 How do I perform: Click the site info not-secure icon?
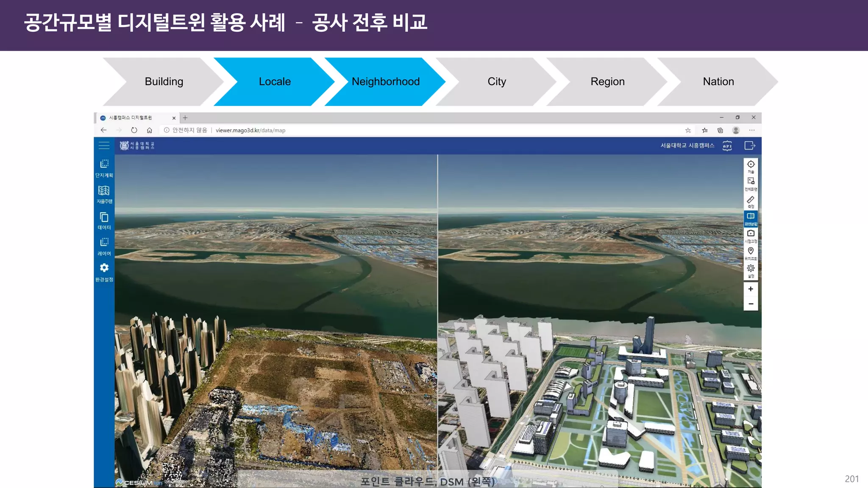167,130
